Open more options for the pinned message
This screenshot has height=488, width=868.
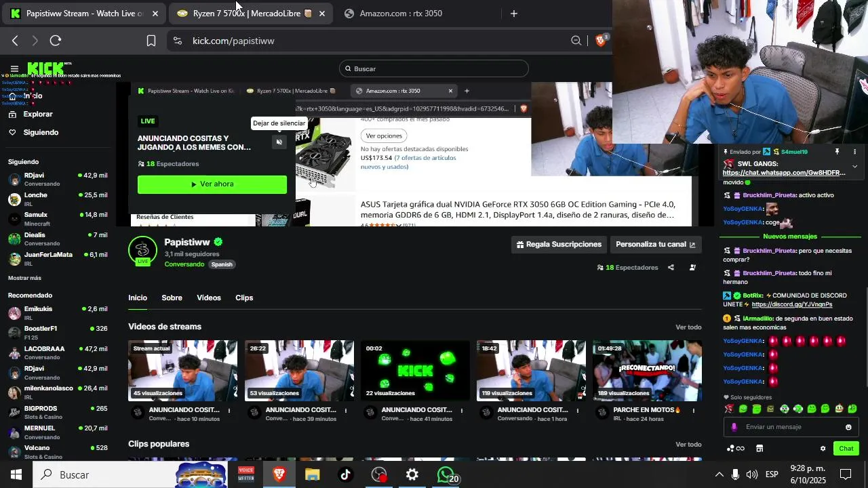pos(854,152)
